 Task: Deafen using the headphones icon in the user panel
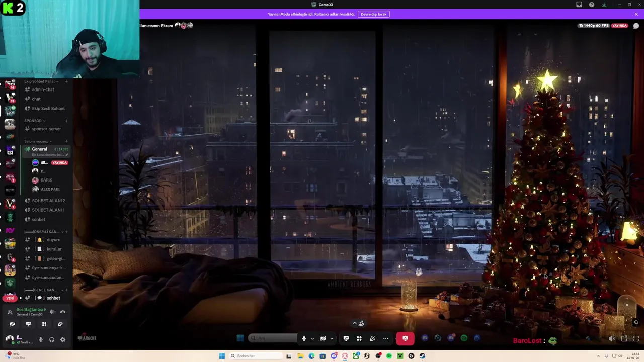52,340
